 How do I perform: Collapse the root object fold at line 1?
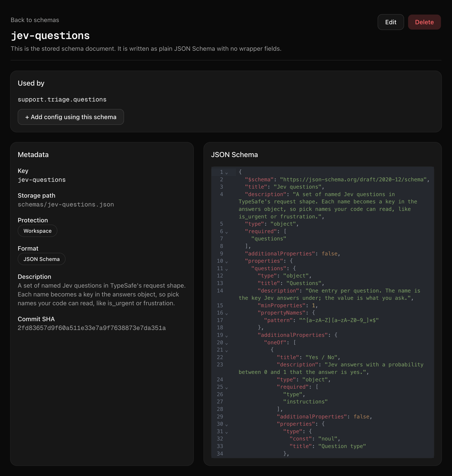point(226,173)
